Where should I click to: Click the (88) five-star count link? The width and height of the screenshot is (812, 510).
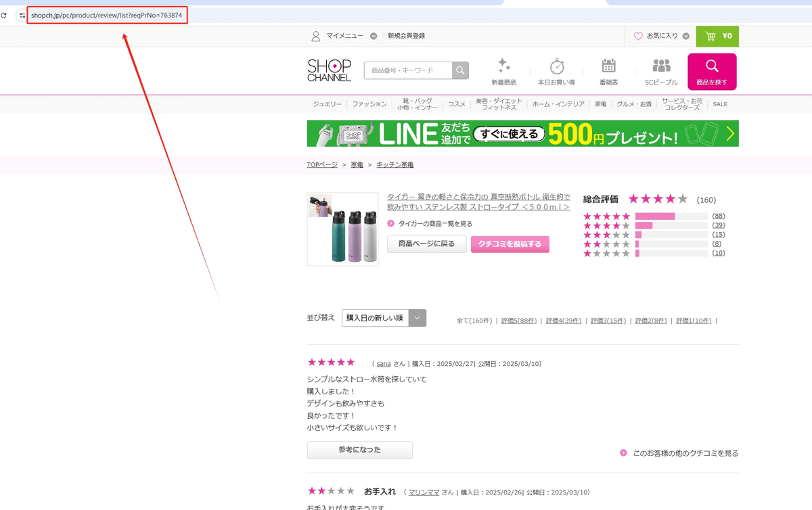coord(719,216)
